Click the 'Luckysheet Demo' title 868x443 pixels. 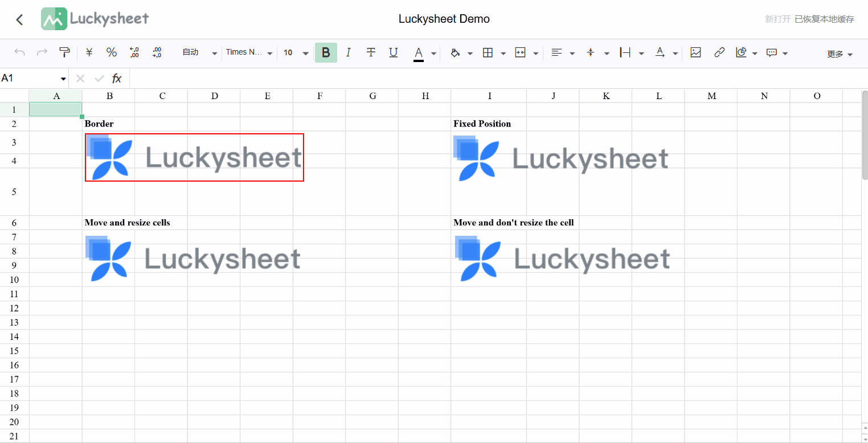444,19
